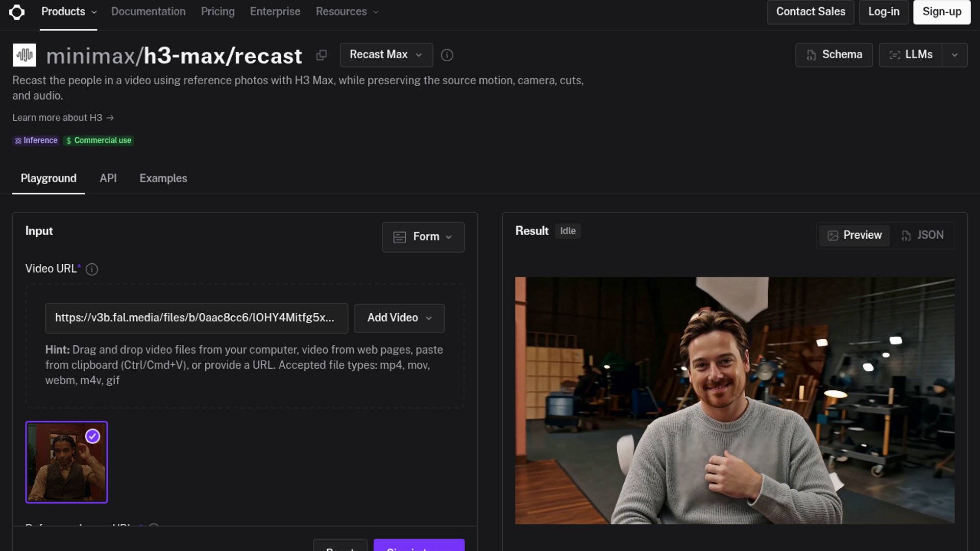Click the Idle status badge
The width and height of the screenshot is (980, 551).
click(568, 231)
